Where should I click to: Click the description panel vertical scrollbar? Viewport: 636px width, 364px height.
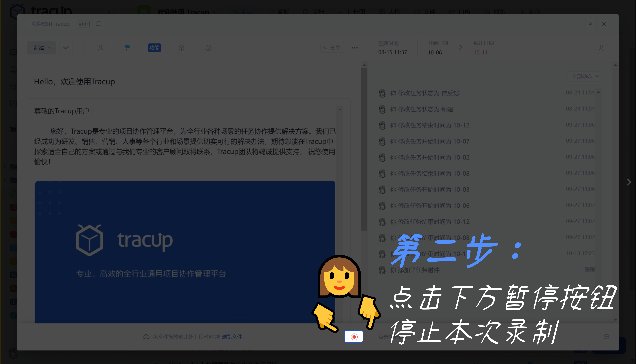coord(364,150)
